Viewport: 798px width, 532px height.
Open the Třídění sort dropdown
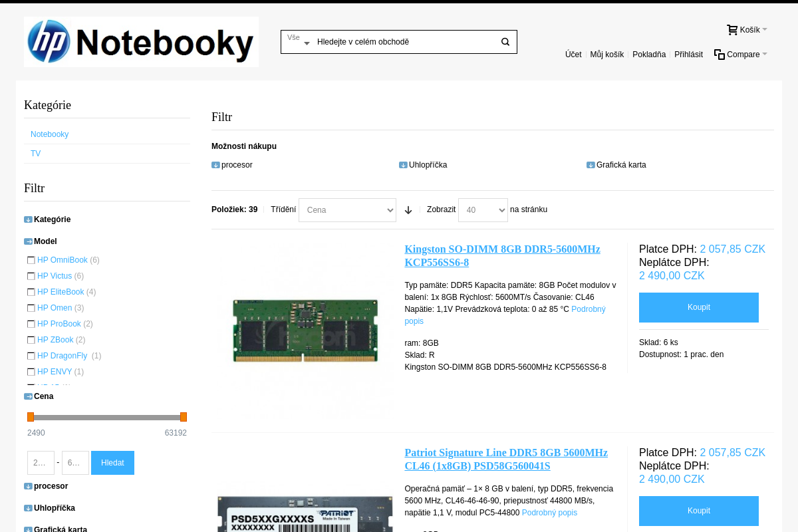click(x=347, y=210)
